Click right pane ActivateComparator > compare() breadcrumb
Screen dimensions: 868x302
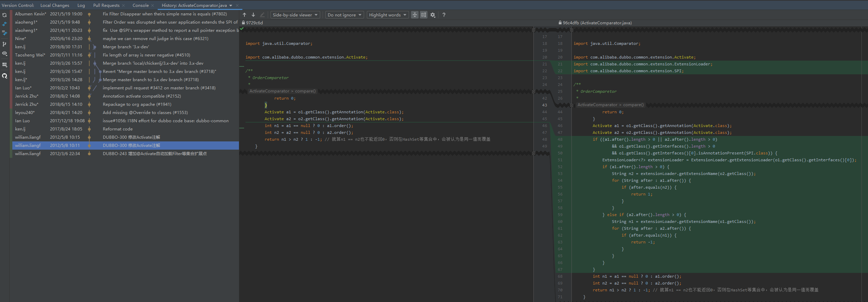pos(611,105)
